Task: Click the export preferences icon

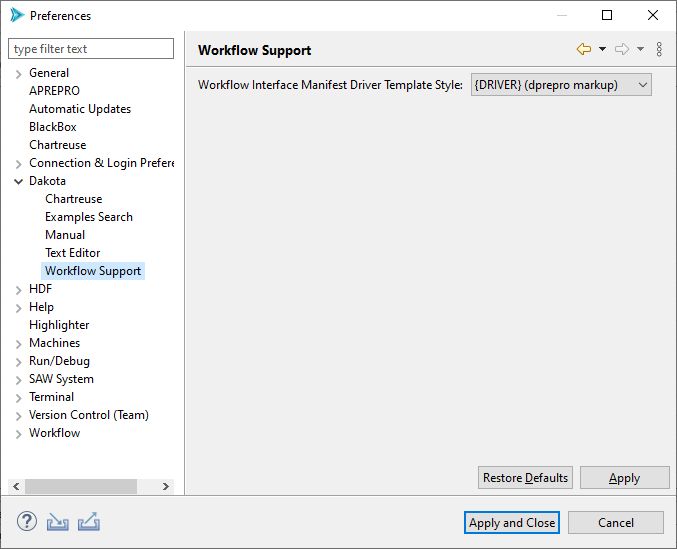Action: point(88,521)
